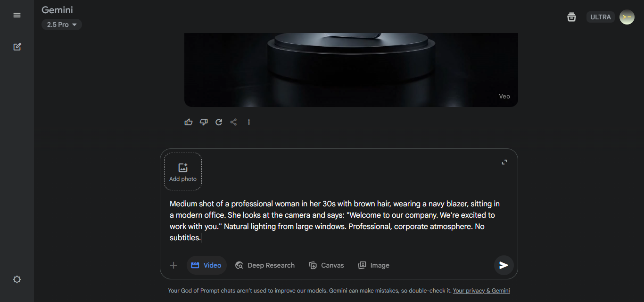
Task: Open the account profile avatar
Action: tap(627, 17)
